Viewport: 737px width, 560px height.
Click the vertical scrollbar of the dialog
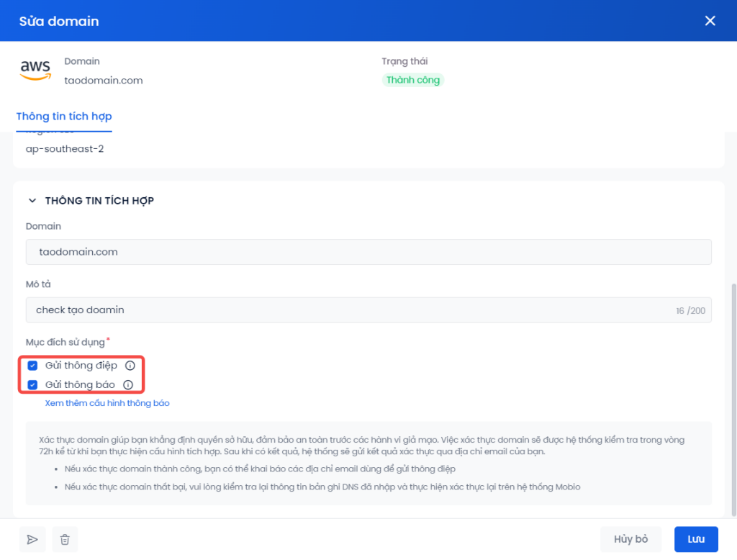point(733,399)
